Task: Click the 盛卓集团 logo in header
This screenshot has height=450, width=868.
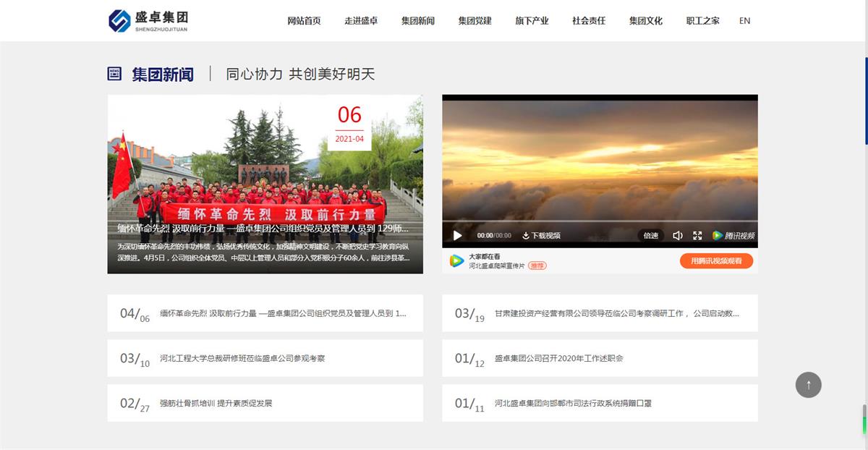Action: click(x=148, y=20)
